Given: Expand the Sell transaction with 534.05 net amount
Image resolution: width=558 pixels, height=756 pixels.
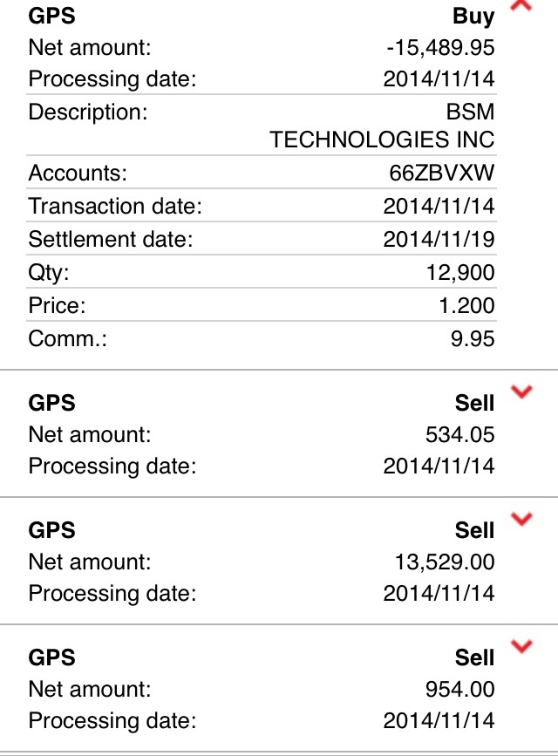Looking at the screenshot, I should pyautogui.click(x=521, y=392).
